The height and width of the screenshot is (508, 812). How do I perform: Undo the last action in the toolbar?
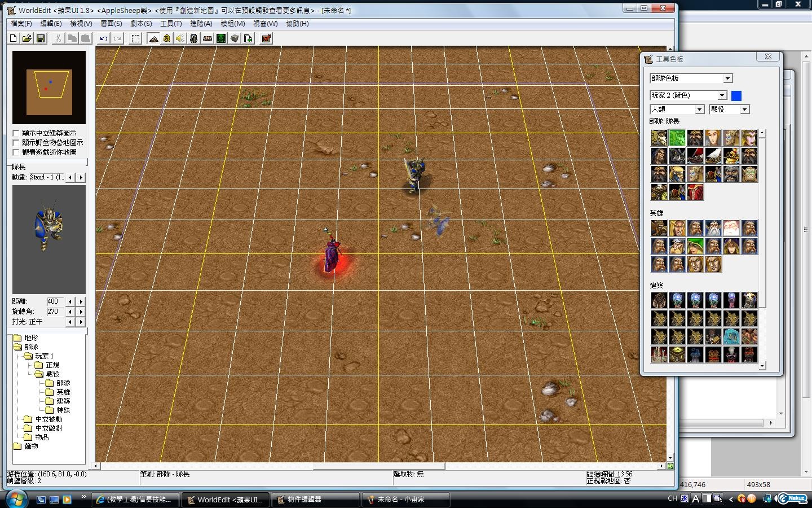(x=104, y=38)
